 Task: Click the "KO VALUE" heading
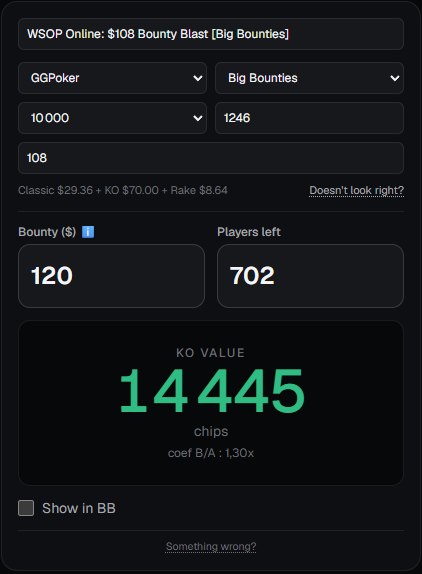210,353
